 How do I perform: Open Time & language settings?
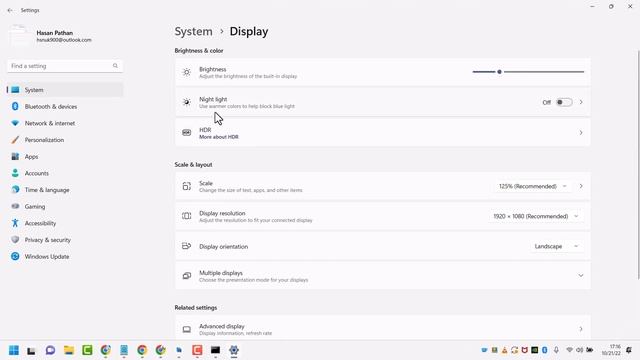[x=65, y=190]
